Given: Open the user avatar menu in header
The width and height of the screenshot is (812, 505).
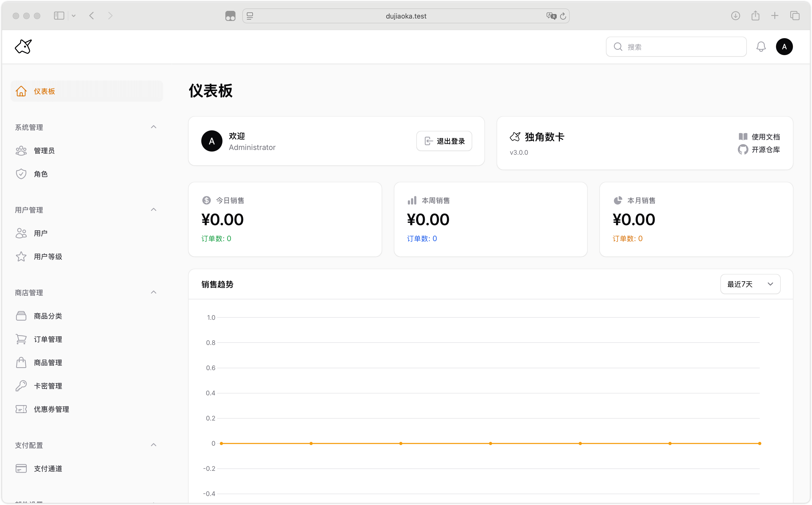Looking at the screenshot, I should pyautogui.click(x=784, y=46).
